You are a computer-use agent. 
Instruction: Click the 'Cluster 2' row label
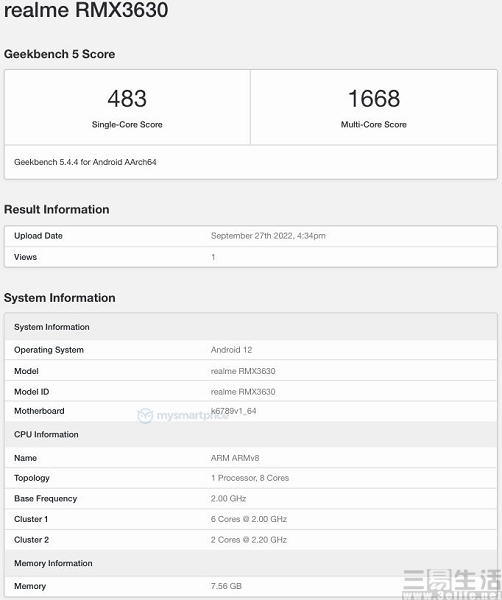(31, 540)
